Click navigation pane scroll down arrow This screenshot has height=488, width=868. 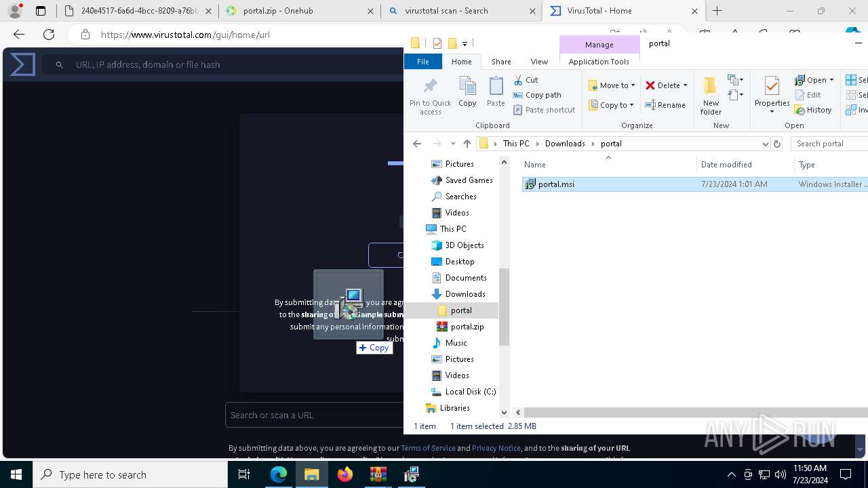click(x=504, y=412)
